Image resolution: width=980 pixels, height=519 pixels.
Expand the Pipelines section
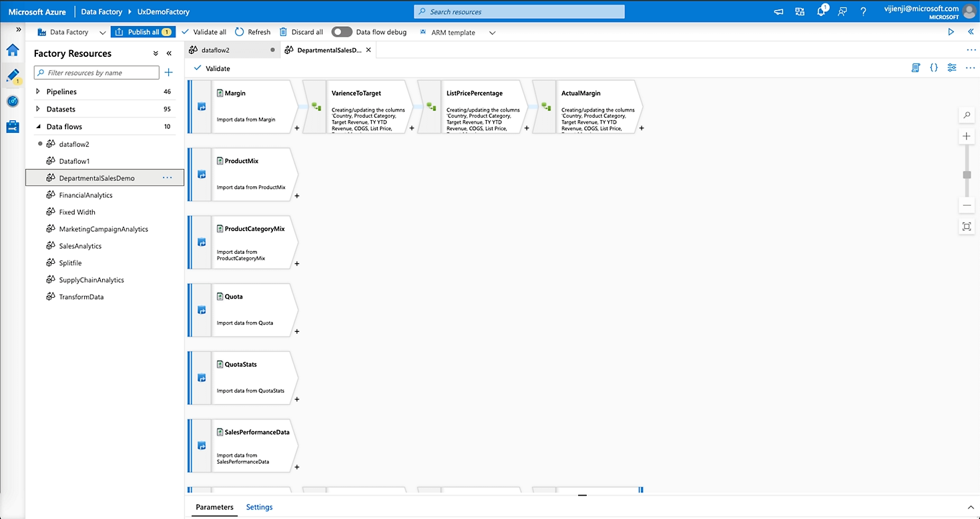(x=39, y=92)
